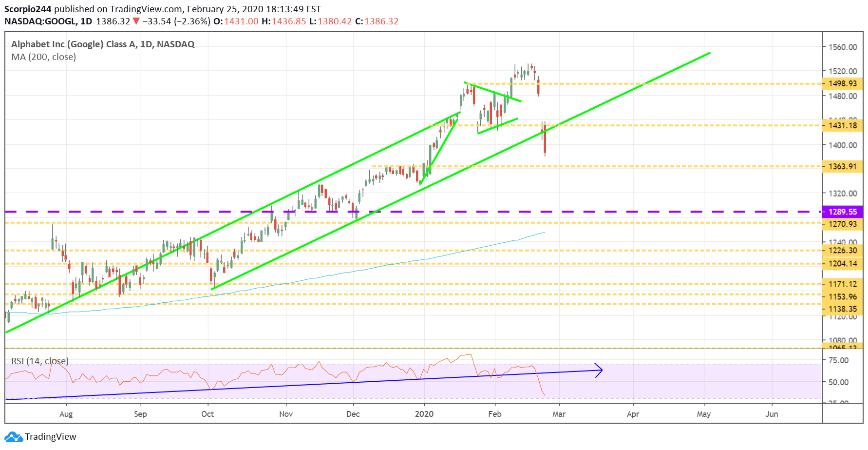Viewport: 868px width, 450px height.
Task: Click the red down-triangle price change indicator
Action: pyautogui.click(x=136, y=21)
